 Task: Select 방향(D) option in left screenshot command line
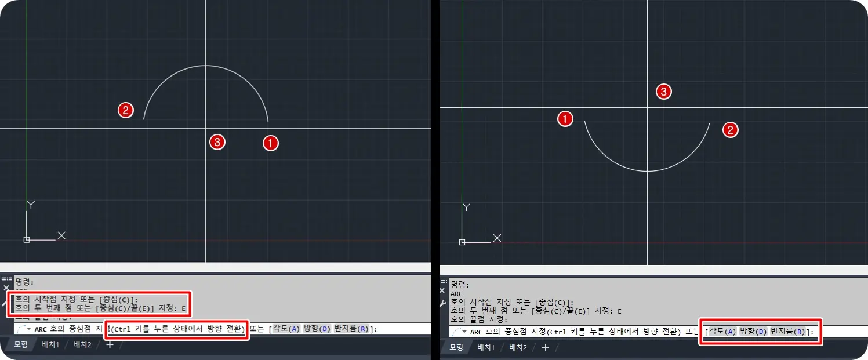(x=317, y=329)
